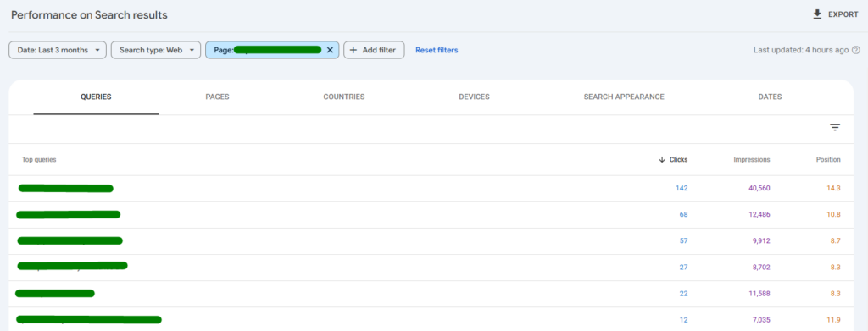Remove the Page filter with X

pos(330,50)
